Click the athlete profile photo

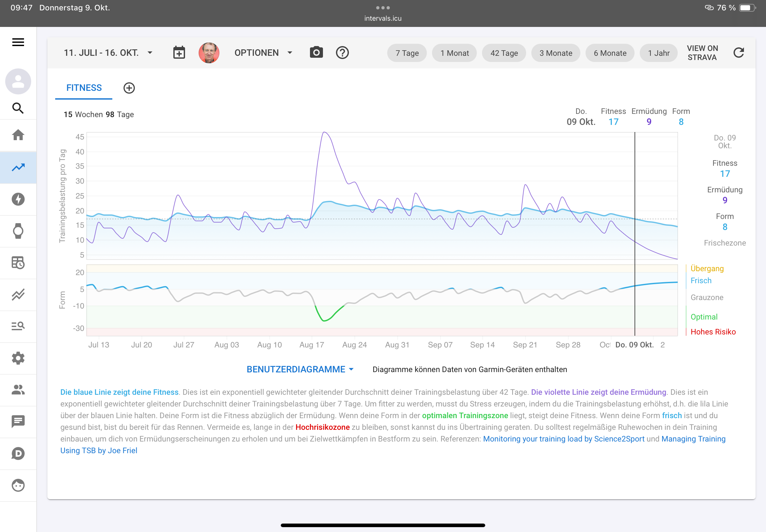[x=209, y=53]
